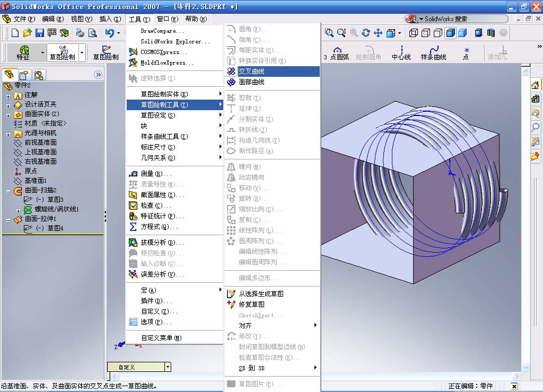The width and height of the screenshot is (543, 392).
Task: Click the Section View icon
Action: (491, 33)
